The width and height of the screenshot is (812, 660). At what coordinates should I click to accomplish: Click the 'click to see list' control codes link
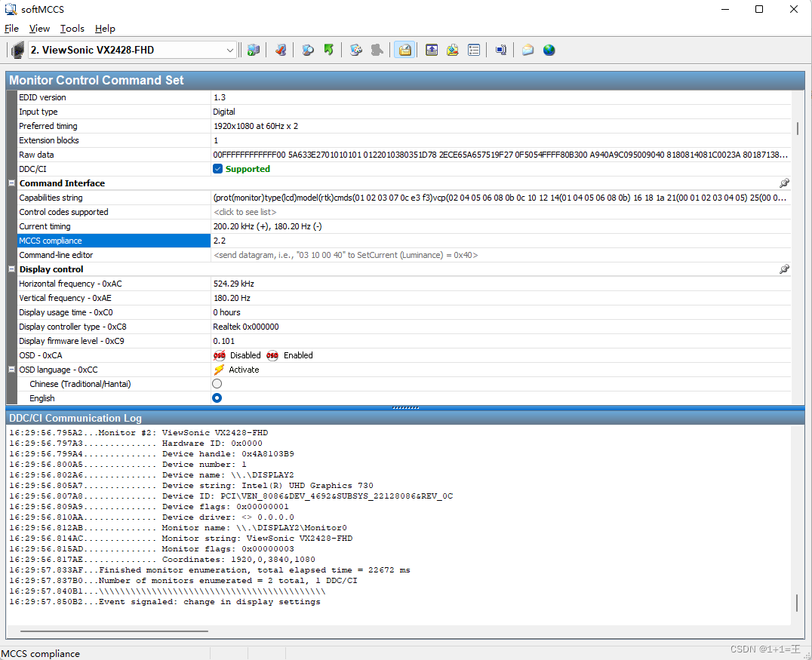[x=245, y=212]
